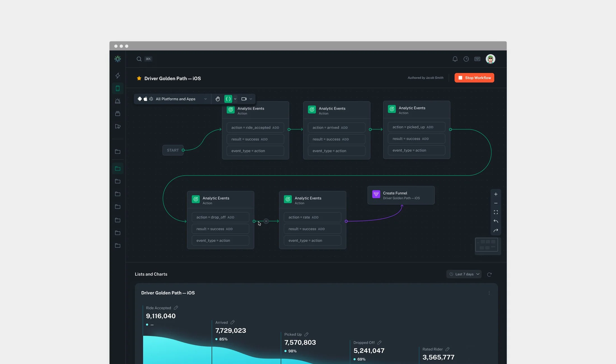Screen dimensions: 616x364
Task: Select the lightning bolt sidebar icon
Action: [118, 76]
